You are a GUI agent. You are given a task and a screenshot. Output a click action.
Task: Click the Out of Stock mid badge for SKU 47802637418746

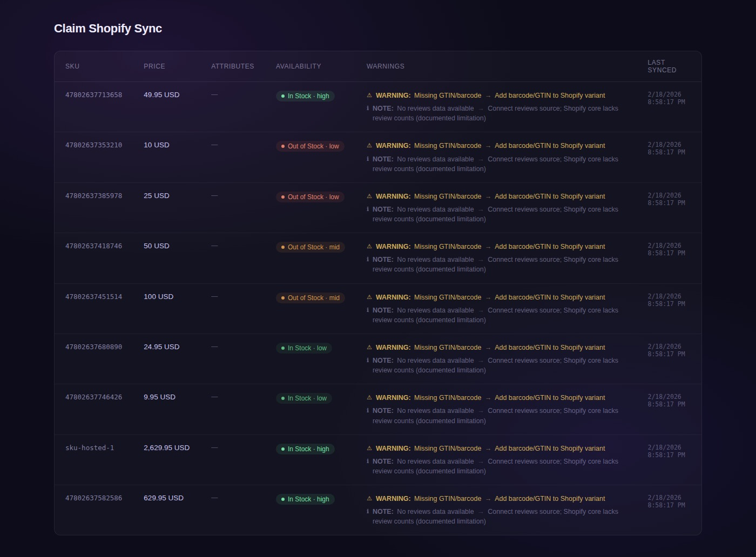[310, 247]
